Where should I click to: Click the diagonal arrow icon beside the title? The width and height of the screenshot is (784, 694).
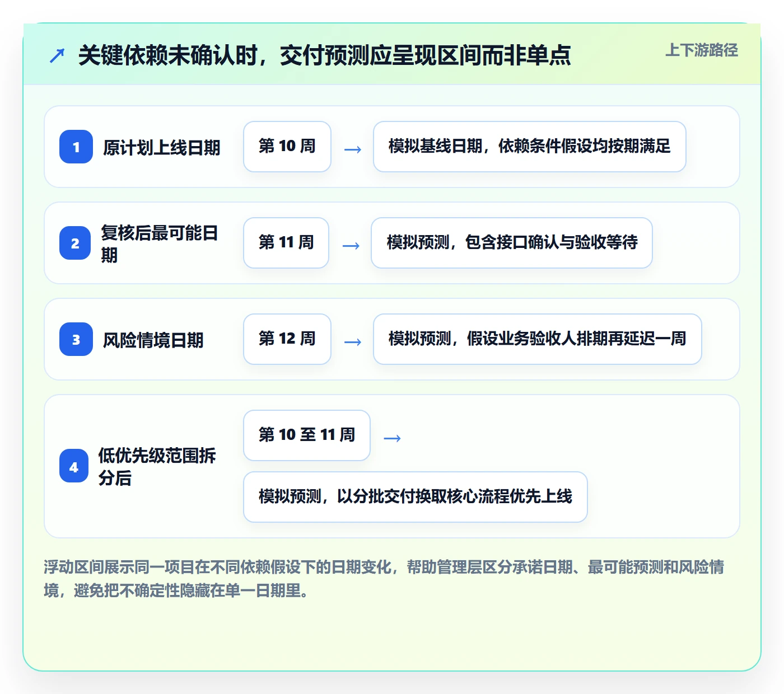[x=57, y=55]
